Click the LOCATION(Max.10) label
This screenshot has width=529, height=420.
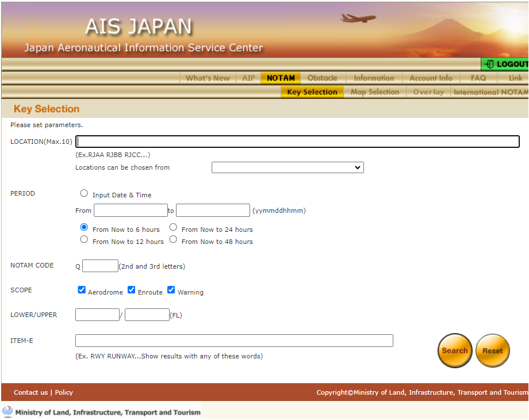[41, 142]
